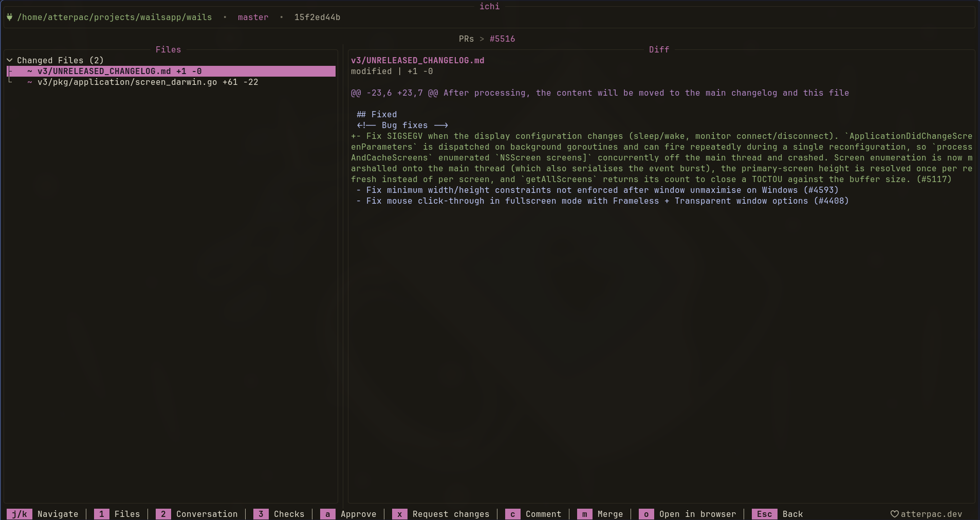Click the added 'Fix SIGSEGV' diff line

(x=661, y=157)
